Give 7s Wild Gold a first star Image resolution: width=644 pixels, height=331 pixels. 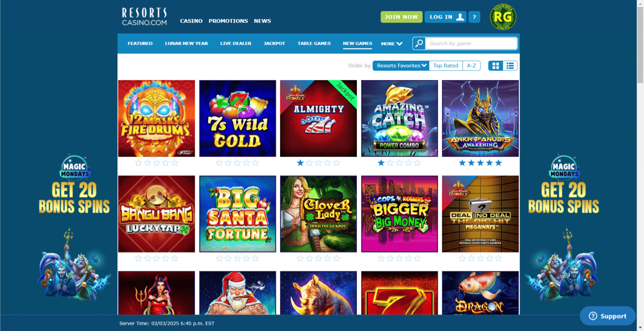(x=219, y=163)
